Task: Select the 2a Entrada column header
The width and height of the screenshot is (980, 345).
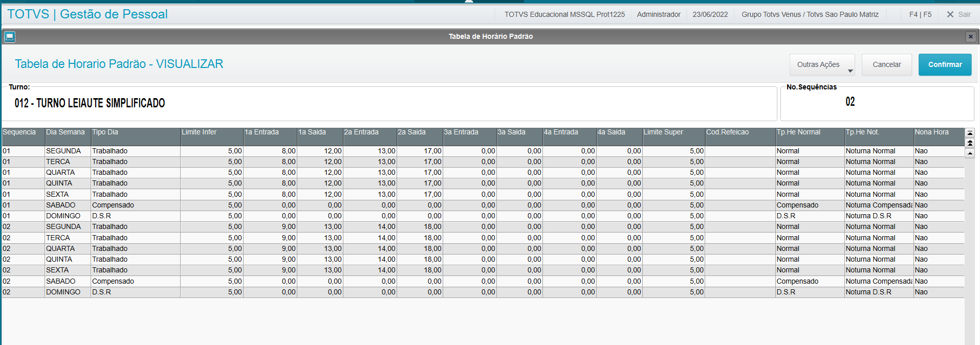Action: [x=370, y=137]
